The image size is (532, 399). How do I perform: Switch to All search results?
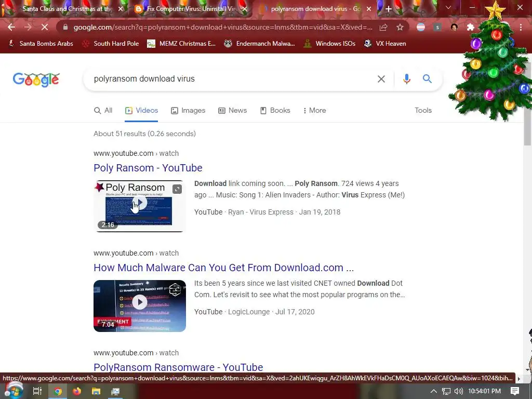point(103,110)
